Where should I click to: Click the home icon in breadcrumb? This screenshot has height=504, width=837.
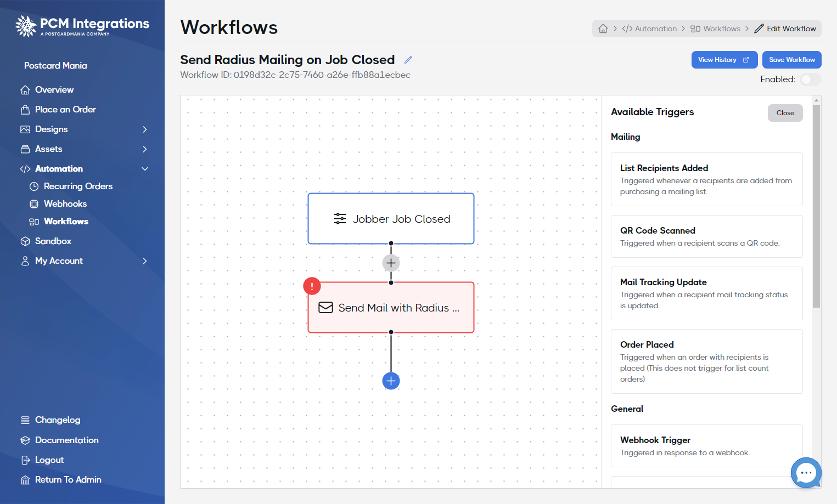[x=603, y=29]
